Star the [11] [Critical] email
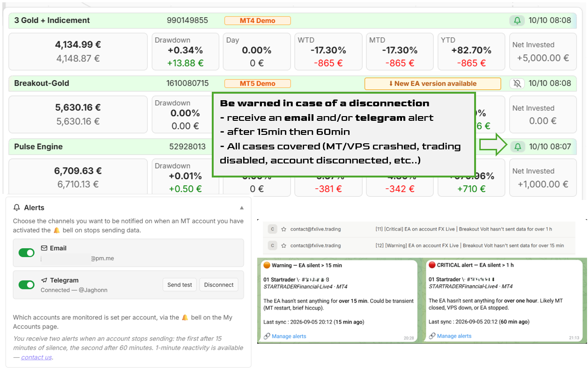Screen dimensions: 588x369 tap(283, 229)
